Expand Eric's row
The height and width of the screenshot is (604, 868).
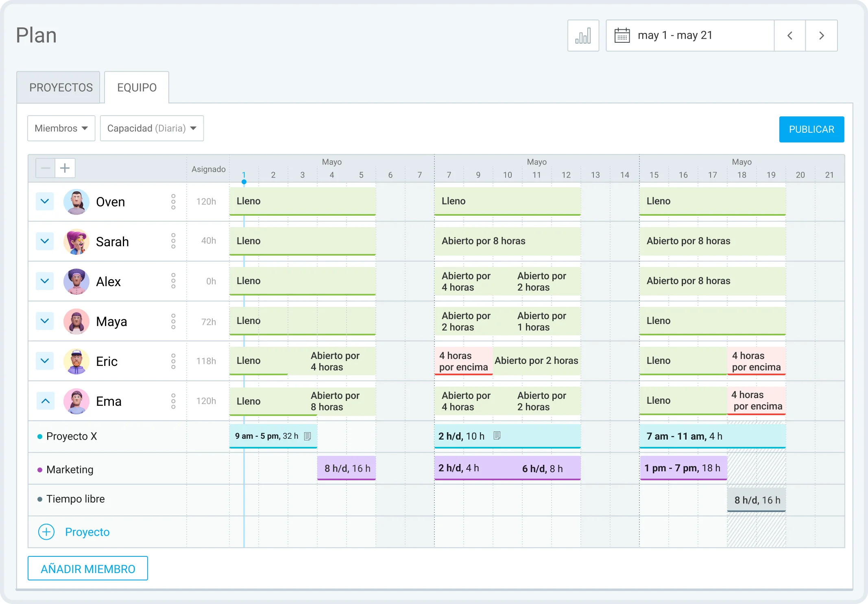tap(45, 361)
